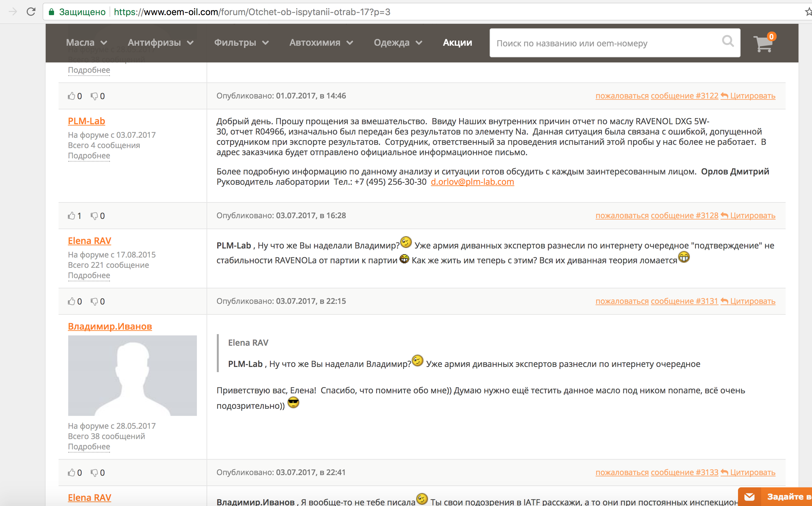This screenshot has height=506, width=812.
Task: Click the envelope icon on chat widget
Action: pos(750,497)
